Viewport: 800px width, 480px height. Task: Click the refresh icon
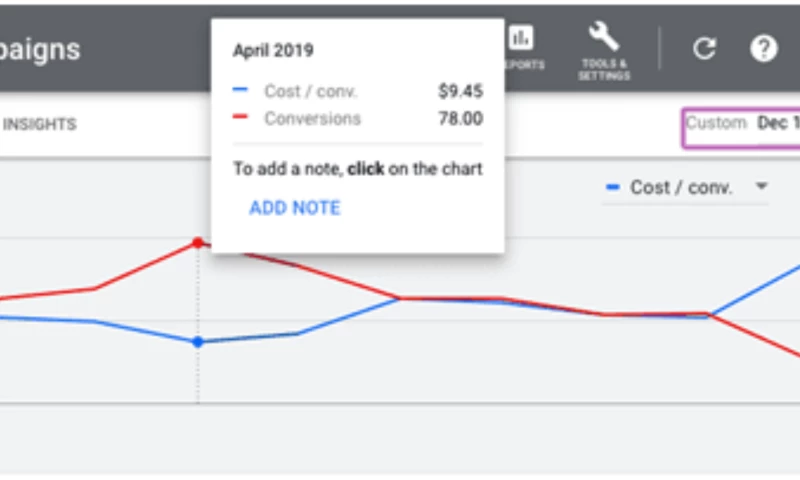[x=704, y=49]
